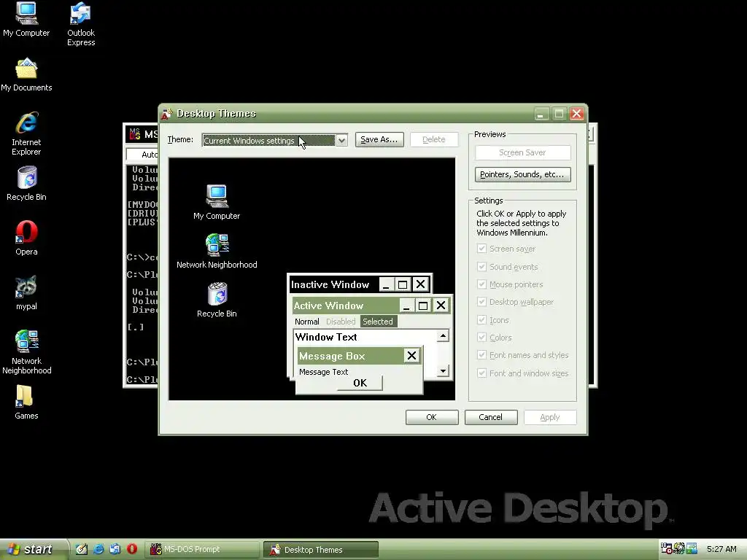The image size is (747, 560).
Task: Click the preview scrollbar down arrow
Action: click(443, 371)
